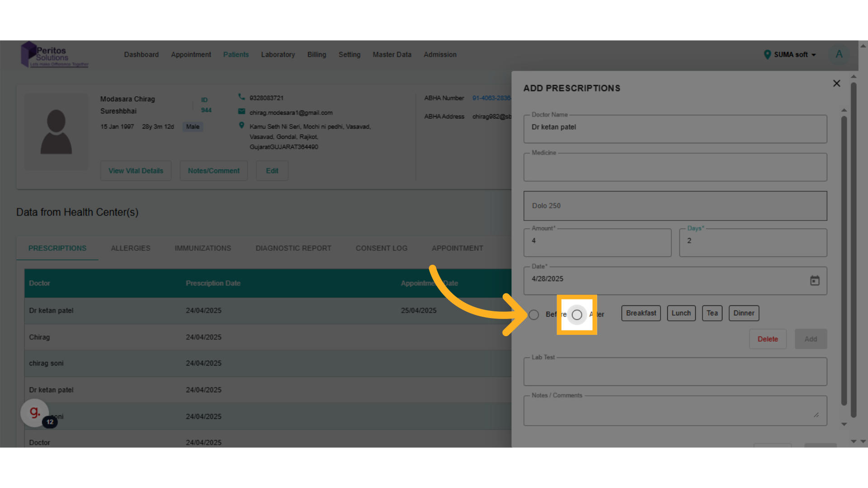Open the user avatar A icon
868x488 pixels.
tap(839, 55)
